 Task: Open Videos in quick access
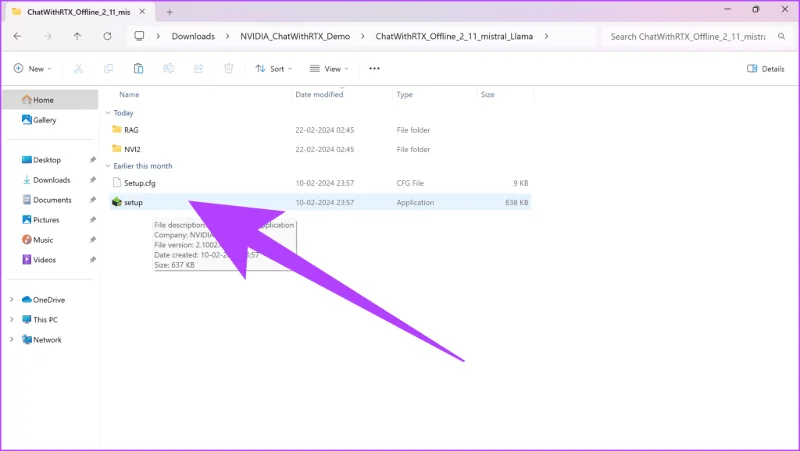click(39, 259)
